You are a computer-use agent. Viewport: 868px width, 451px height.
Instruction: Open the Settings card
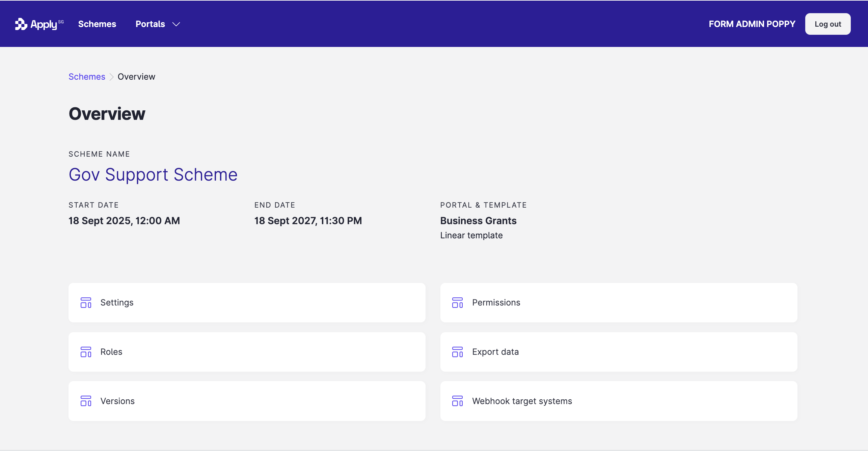[x=247, y=302]
